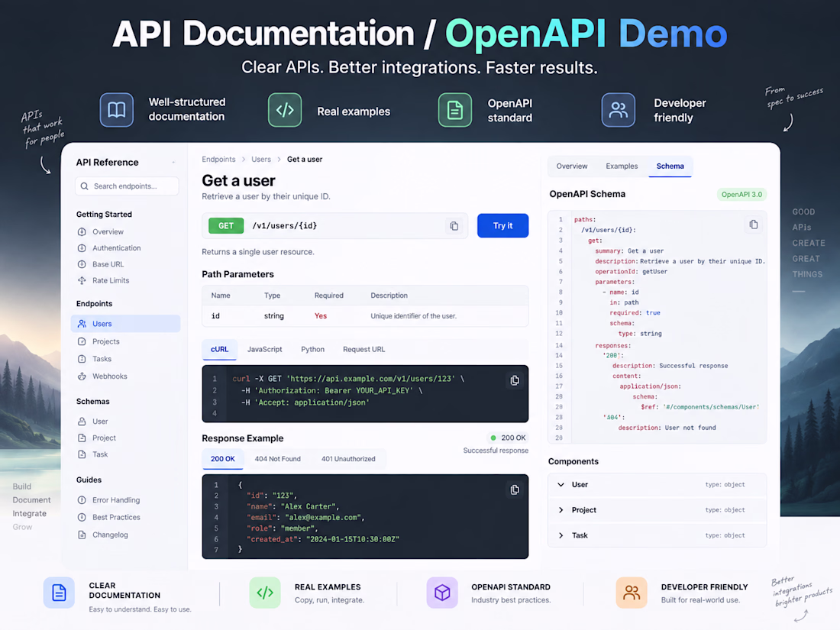Click the Webhooks icon in sidebar
The image size is (840, 630).
82,376
